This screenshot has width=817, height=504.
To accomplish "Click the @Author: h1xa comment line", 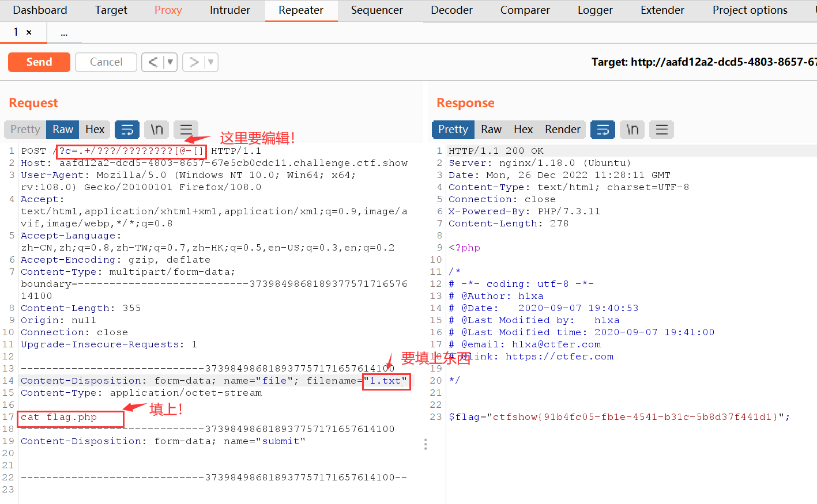I will (x=496, y=296).
